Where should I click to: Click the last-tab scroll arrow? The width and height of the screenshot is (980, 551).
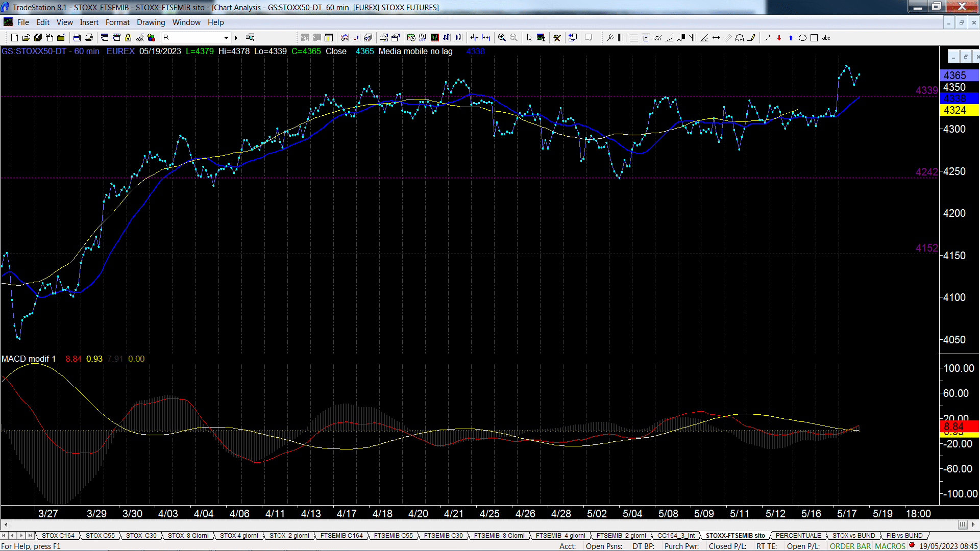[30, 536]
